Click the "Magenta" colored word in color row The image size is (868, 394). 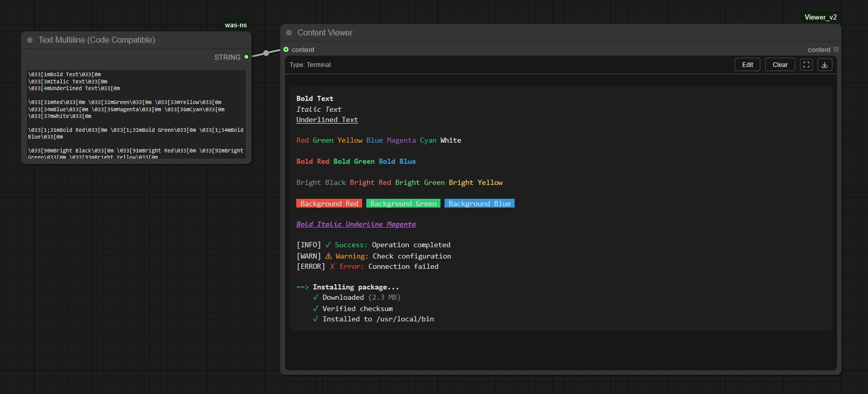401,140
